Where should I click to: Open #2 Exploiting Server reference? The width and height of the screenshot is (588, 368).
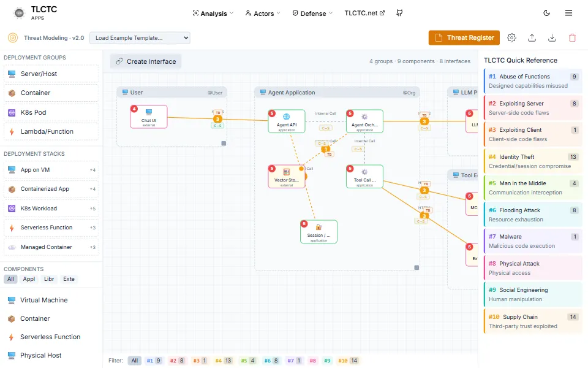(x=533, y=108)
